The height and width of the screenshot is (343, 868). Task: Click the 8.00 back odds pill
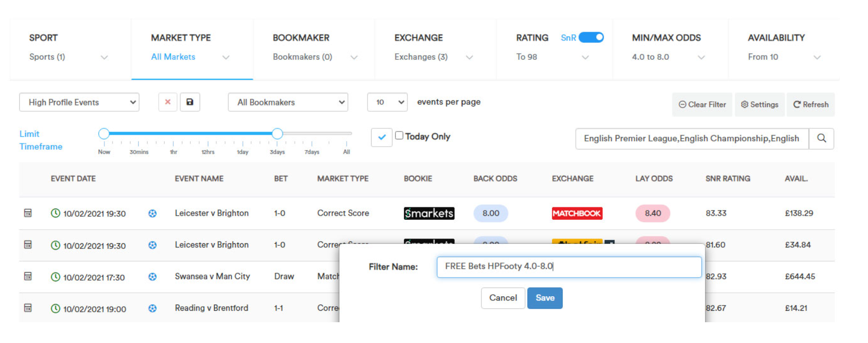pos(491,213)
